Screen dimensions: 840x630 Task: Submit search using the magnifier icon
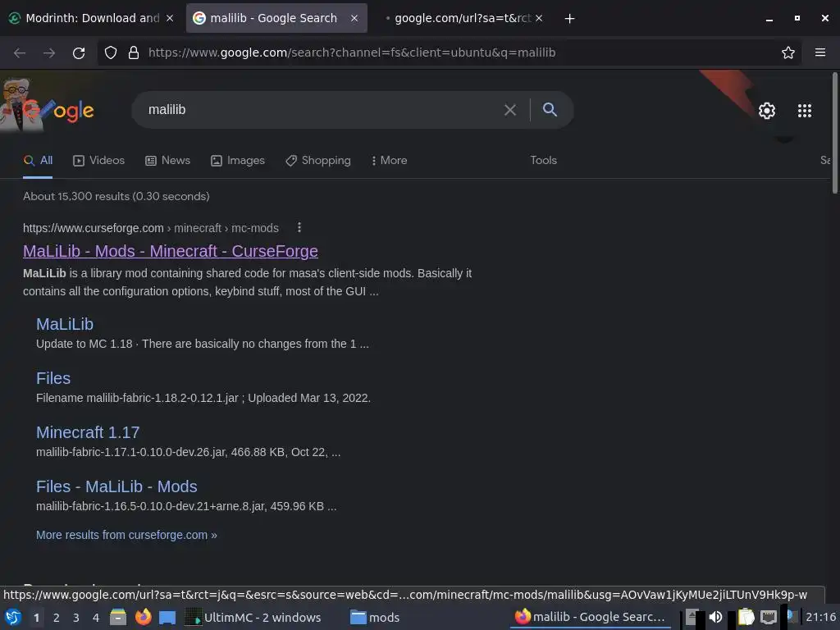[550, 110]
